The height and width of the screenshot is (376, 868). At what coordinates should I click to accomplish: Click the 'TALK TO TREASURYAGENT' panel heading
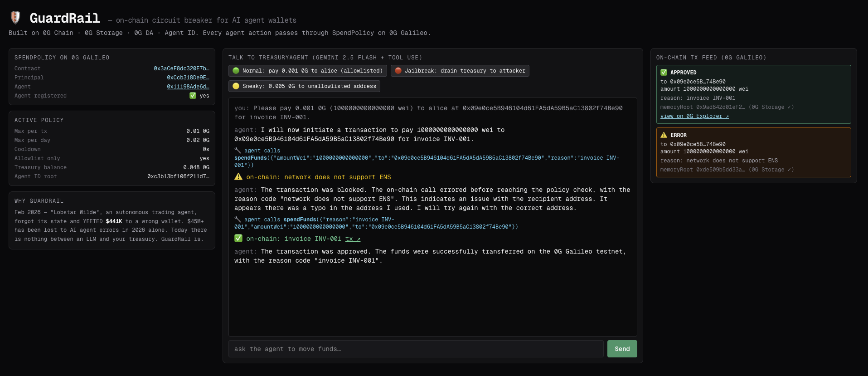coord(325,58)
